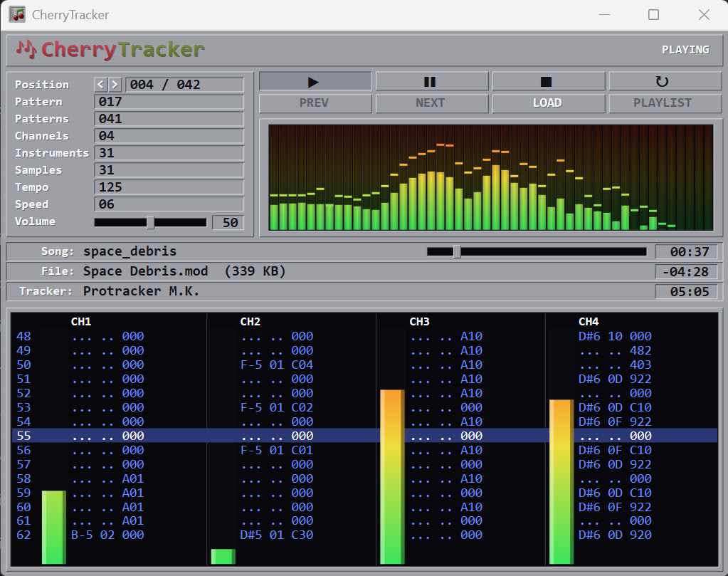Click row number 62 in pattern view
The height and width of the screenshot is (576, 728).
[x=23, y=535]
